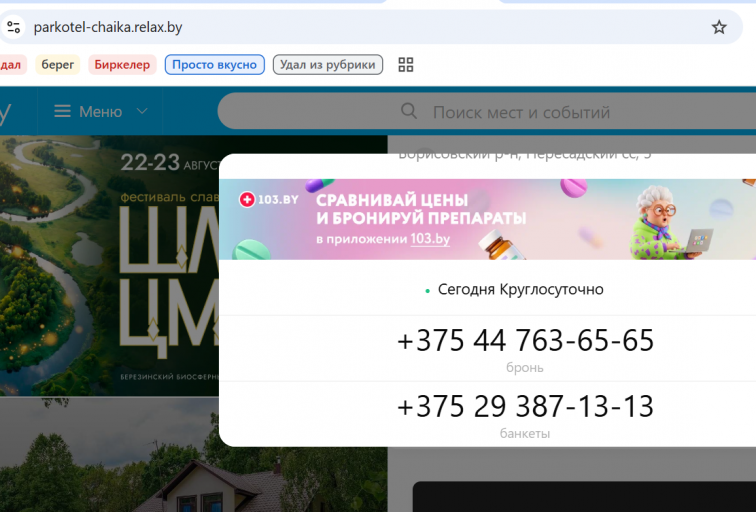
Task: Click the Меню text in site header
Action: pos(100,112)
